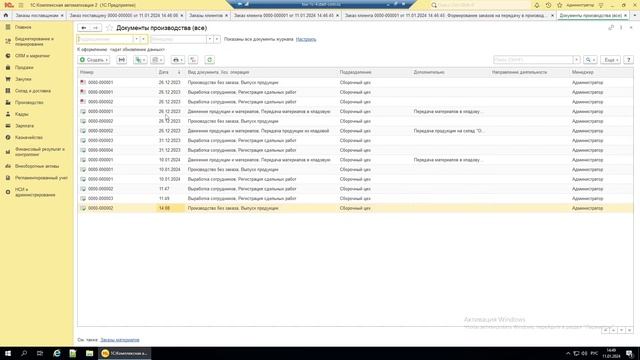The height and width of the screenshot is (360, 640).
Task: Click the list search input field
Action: click(x=533, y=60)
